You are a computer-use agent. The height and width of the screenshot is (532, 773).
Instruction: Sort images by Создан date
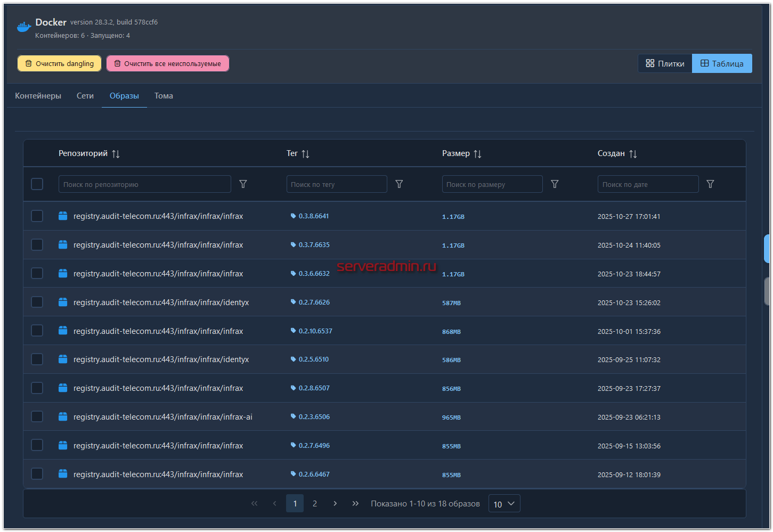click(x=633, y=154)
